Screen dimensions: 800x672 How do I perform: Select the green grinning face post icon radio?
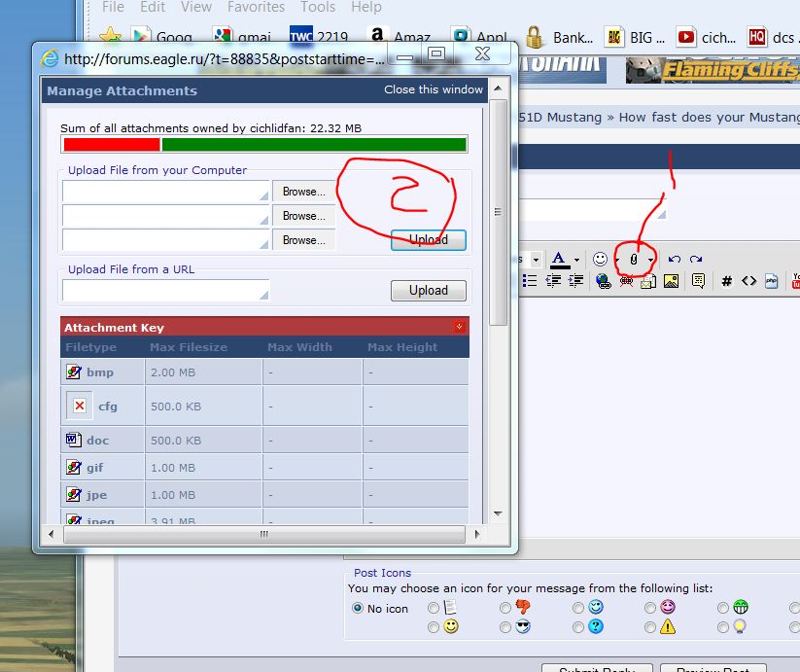pyautogui.click(x=723, y=608)
